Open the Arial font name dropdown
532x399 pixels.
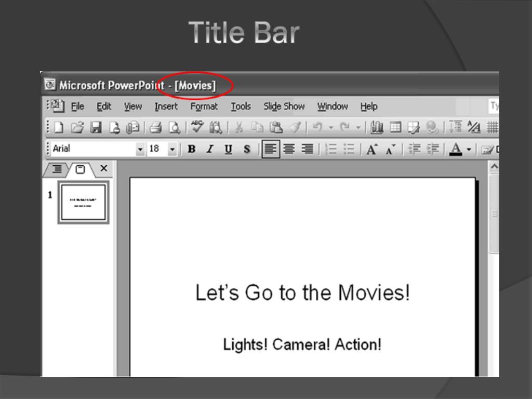click(x=140, y=149)
